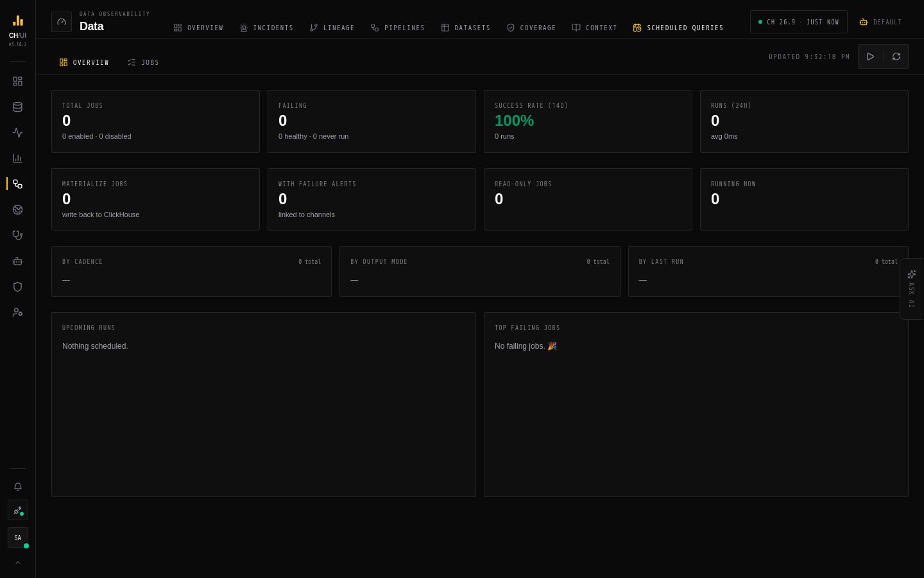
Task: Open the dashboard grid icon in sidebar
Action: (x=17, y=82)
